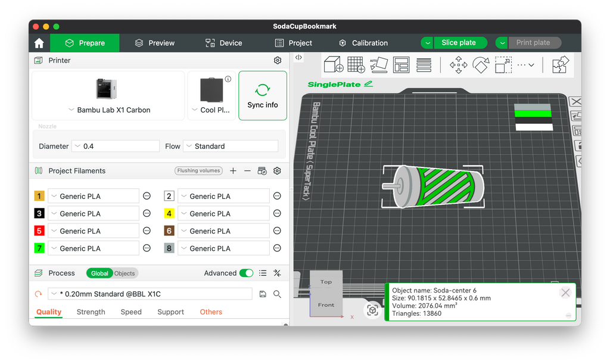Click the Add plate grid tool
This screenshot has width=610, height=364.
356,65
